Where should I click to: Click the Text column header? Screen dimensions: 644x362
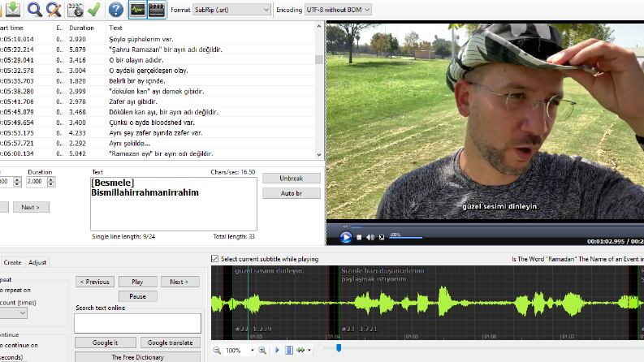tap(210, 28)
